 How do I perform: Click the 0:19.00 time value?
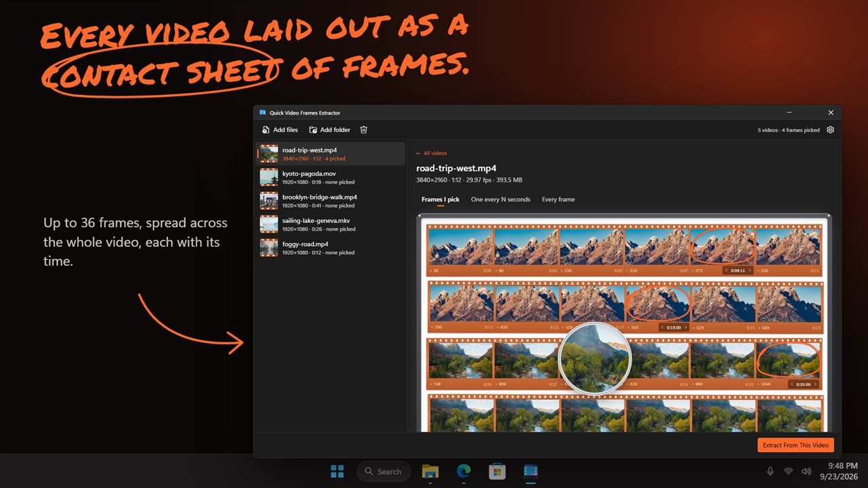coord(673,327)
